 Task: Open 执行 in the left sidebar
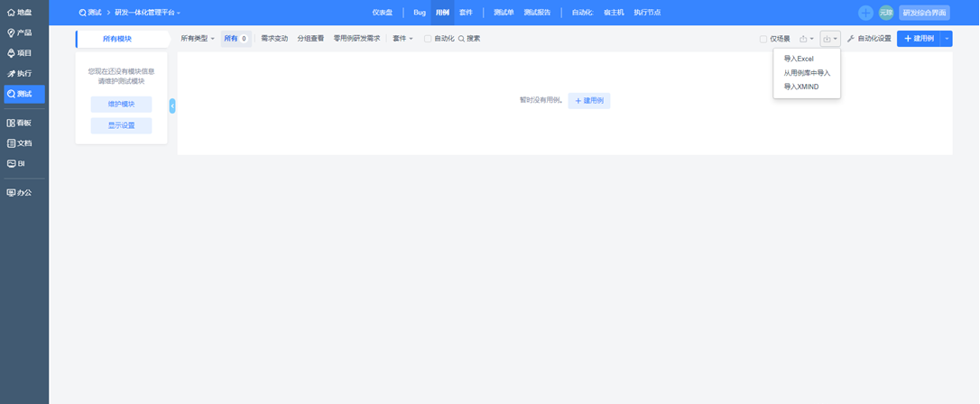(23, 74)
